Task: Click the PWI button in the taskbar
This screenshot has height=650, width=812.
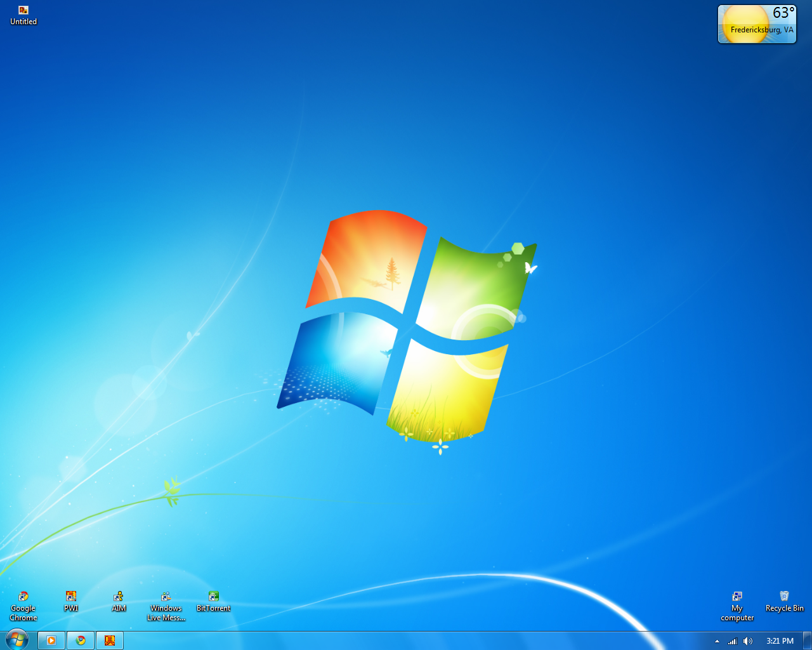Action: tap(110, 640)
